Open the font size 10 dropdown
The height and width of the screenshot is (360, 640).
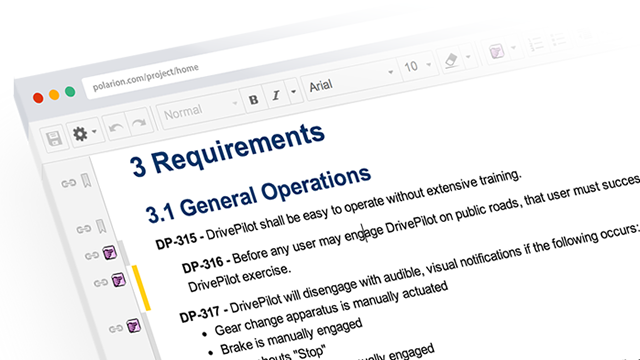[417, 65]
